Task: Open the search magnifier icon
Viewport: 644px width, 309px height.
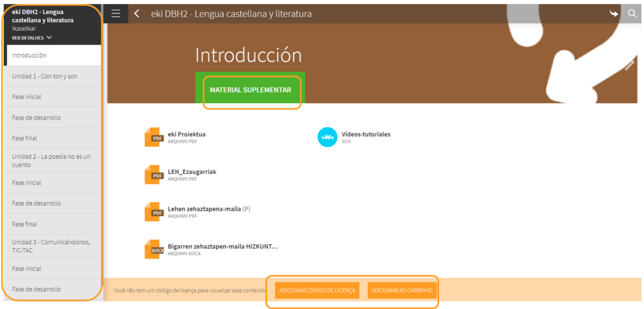Action: click(x=632, y=14)
